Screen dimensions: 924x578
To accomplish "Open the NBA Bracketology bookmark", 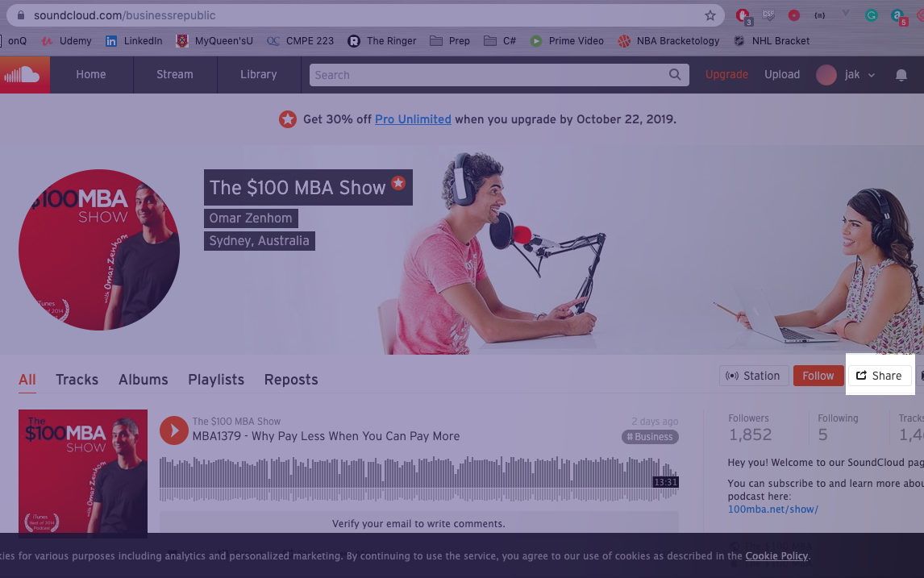I will pyautogui.click(x=668, y=40).
